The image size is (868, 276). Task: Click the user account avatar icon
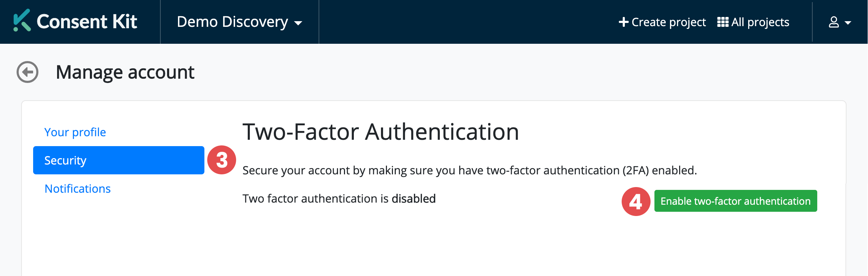[x=833, y=22]
